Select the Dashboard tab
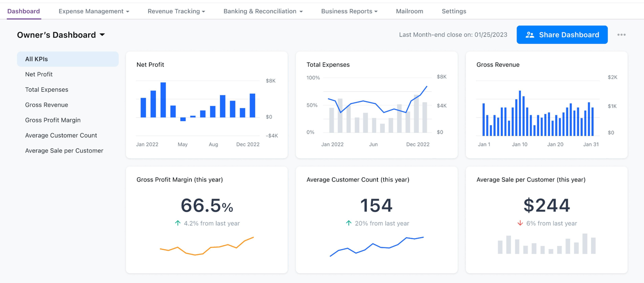 coord(23,11)
